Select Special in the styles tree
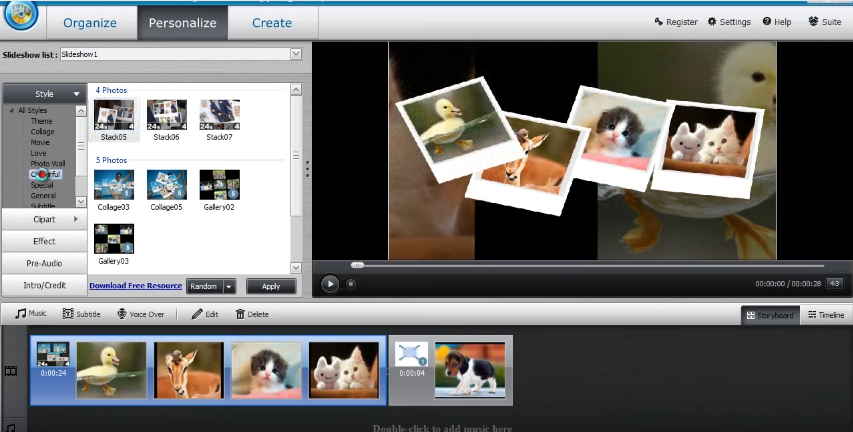This screenshot has width=853, height=432. [x=42, y=185]
